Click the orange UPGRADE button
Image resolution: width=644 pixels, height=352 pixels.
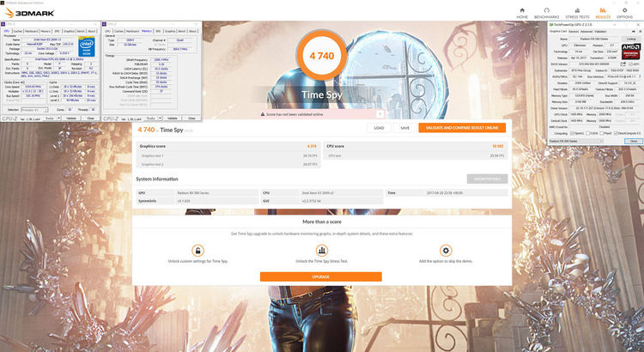pos(321,276)
